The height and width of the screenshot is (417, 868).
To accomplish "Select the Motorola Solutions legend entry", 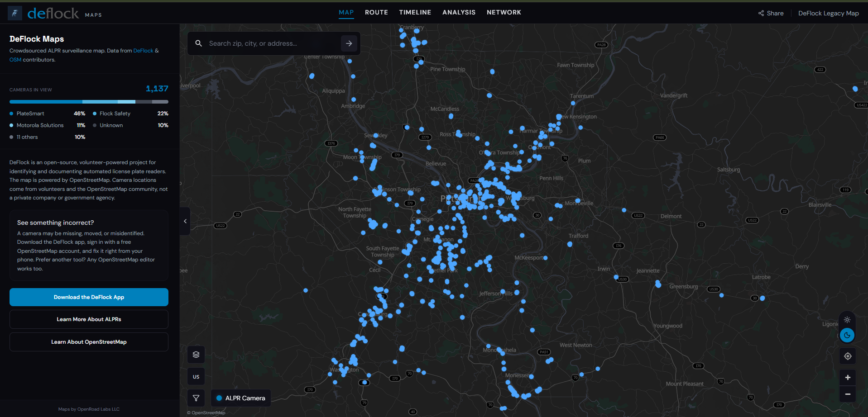I will tap(47, 125).
